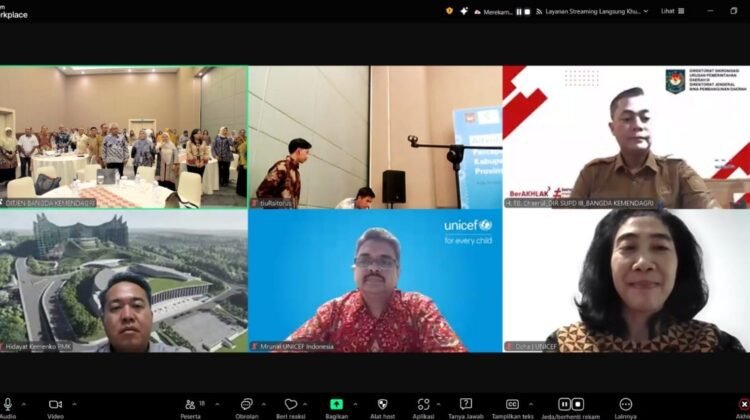Open the Lihat view layout menu

click(673, 11)
